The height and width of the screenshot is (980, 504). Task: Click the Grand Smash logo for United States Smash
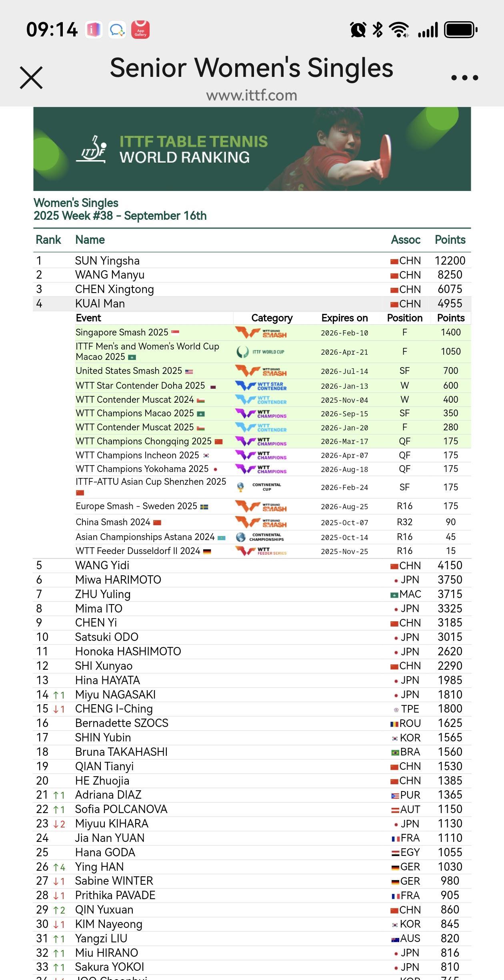261,371
